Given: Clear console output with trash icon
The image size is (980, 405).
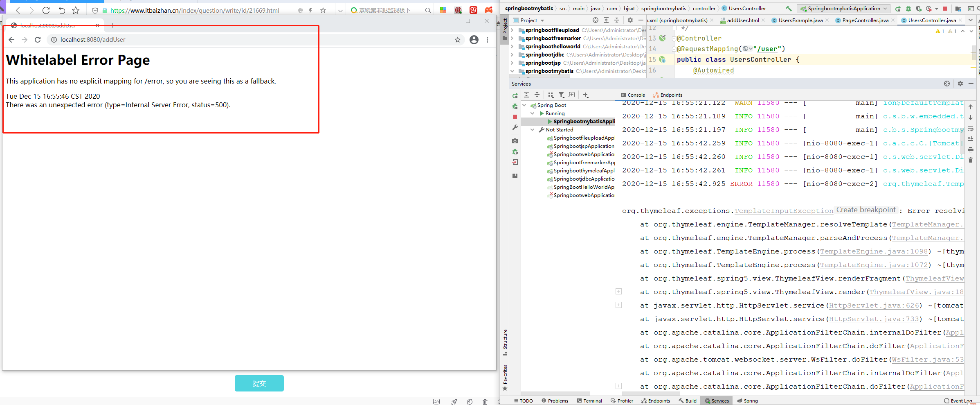Looking at the screenshot, I should pos(971,160).
